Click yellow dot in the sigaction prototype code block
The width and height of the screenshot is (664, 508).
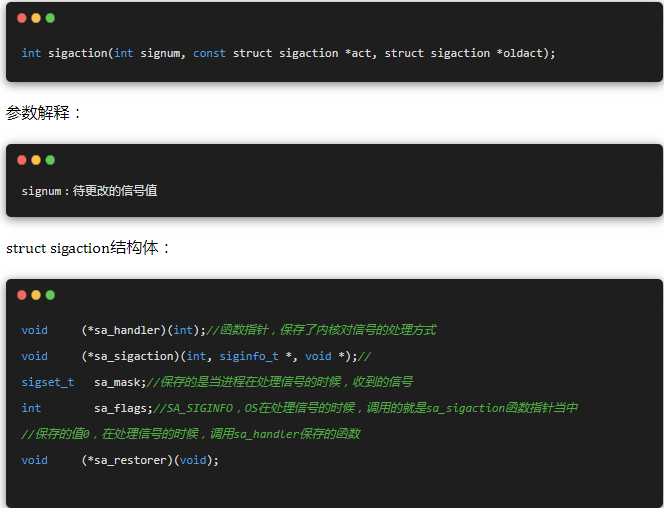click(36, 18)
